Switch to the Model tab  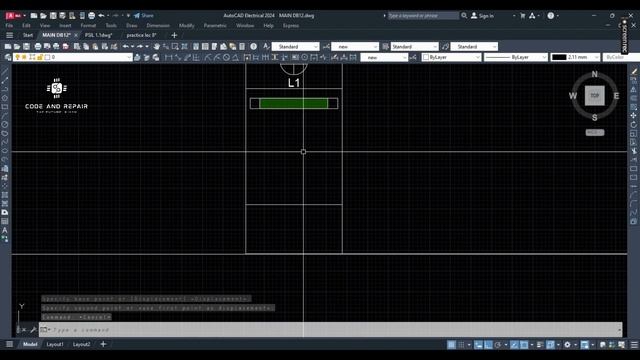[30, 344]
